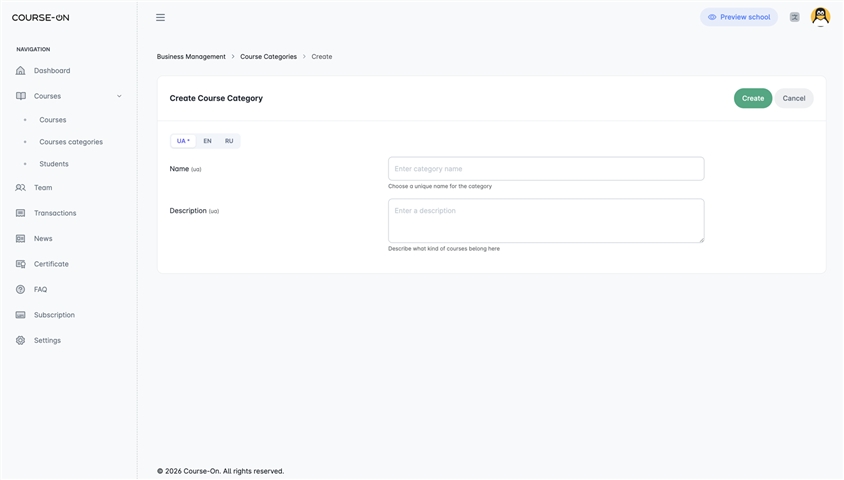The height and width of the screenshot is (480, 844).
Task: Open Transactions in navigation
Action: click(x=55, y=213)
